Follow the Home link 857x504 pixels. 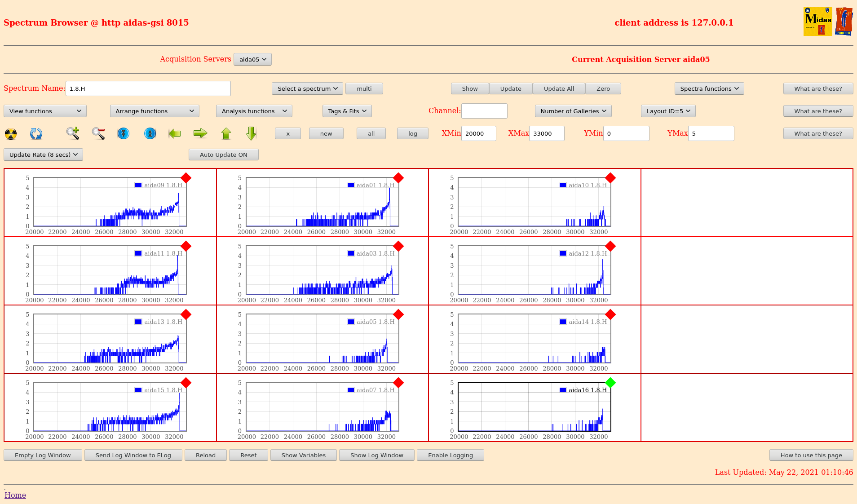tap(15, 495)
